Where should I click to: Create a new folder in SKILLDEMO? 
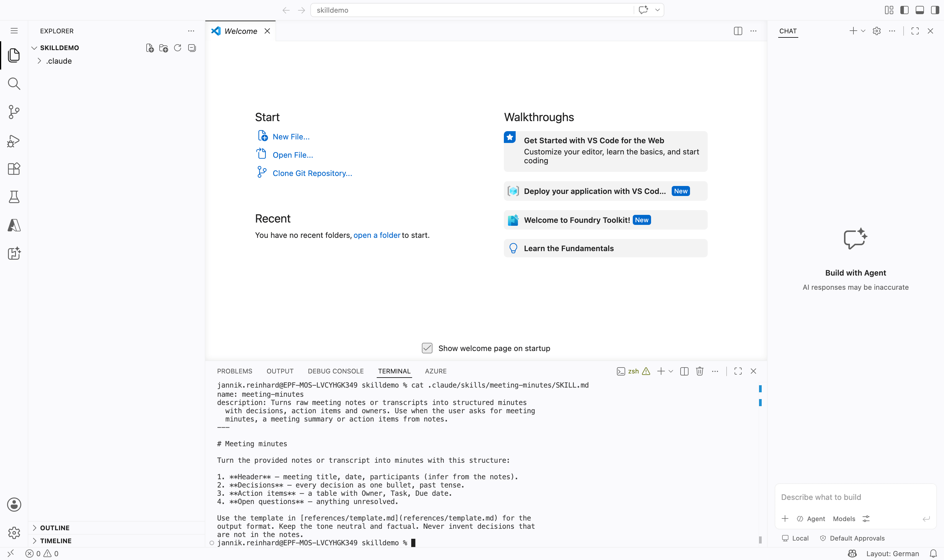(163, 48)
